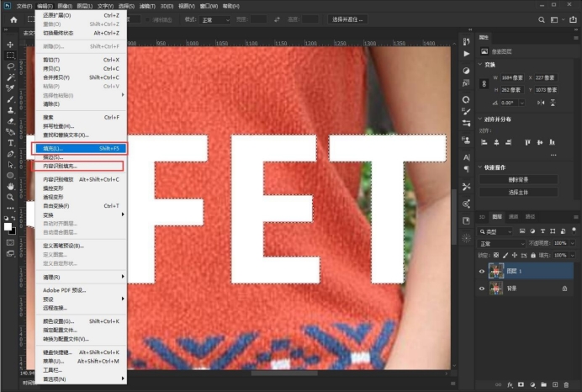This screenshot has height=392, width=582.
Task: Click the link width and height chain icon
Action: coord(484,83)
